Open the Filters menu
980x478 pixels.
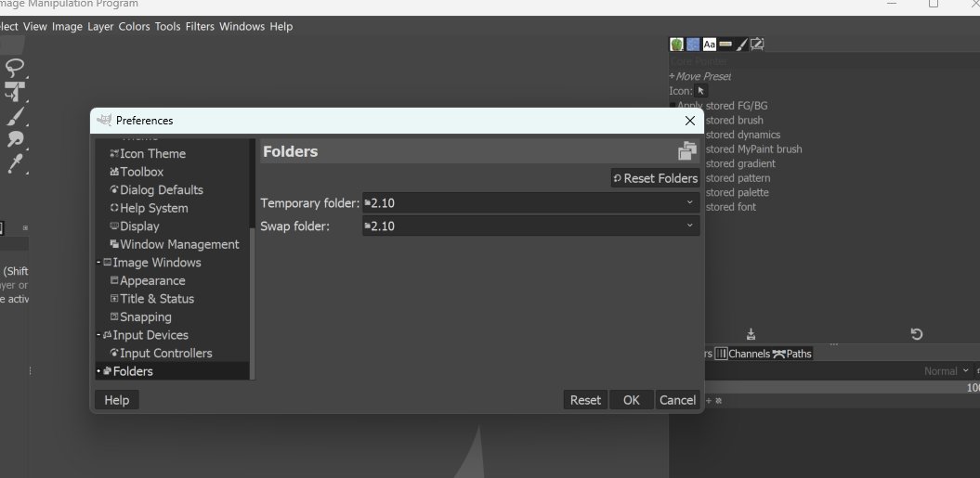point(200,26)
